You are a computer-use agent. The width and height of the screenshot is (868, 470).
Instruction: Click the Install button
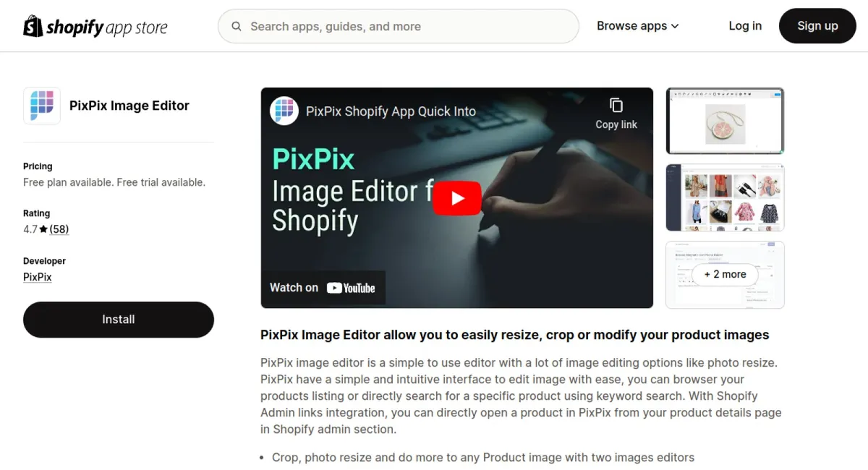(119, 320)
